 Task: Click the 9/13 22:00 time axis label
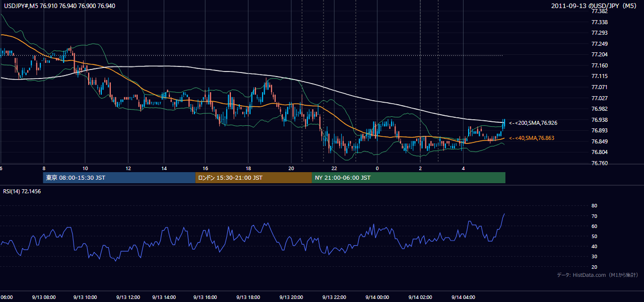(x=333, y=297)
